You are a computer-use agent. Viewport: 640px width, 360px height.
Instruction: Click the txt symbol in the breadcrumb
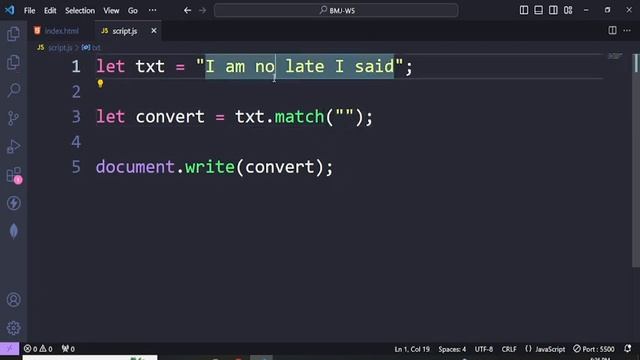tap(96, 48)
